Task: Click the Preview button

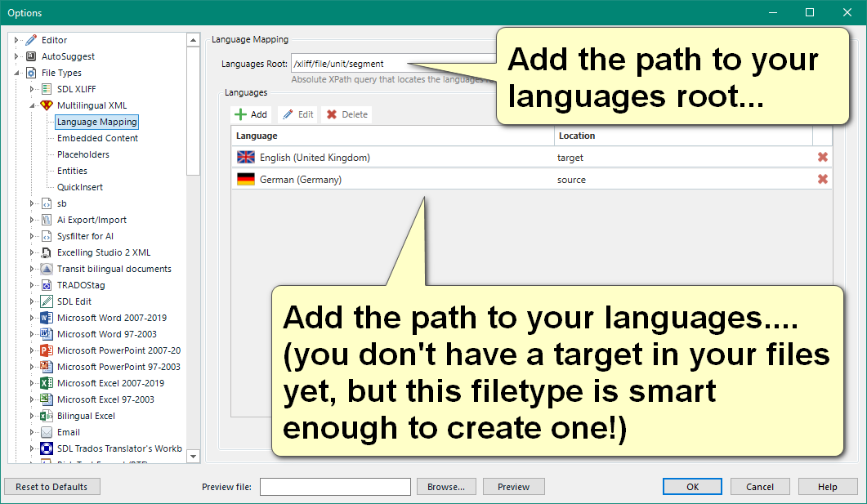Action: point(514,487)
